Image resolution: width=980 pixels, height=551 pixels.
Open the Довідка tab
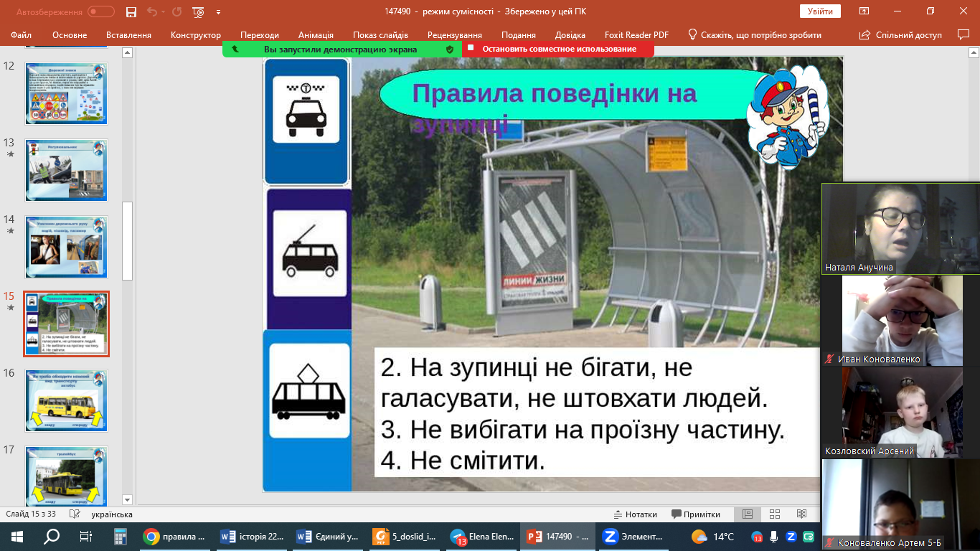pos(570,34)
